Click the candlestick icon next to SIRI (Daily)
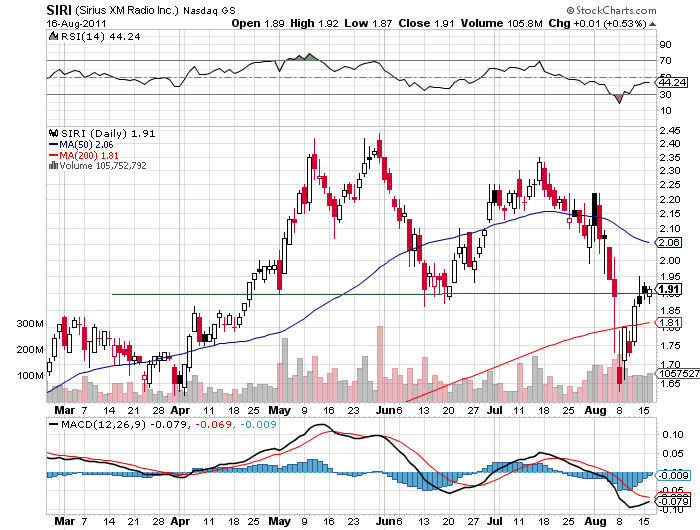The image size is (700, 530). [54, 133]
